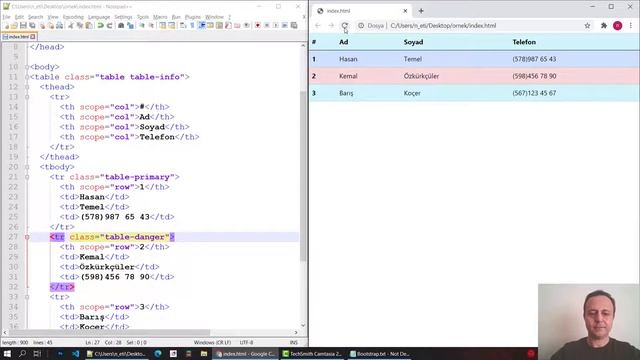The height and width of the screenshot is (360, 640).
Task: Close the index.html document tab in Notepad++
Action: 33,37
